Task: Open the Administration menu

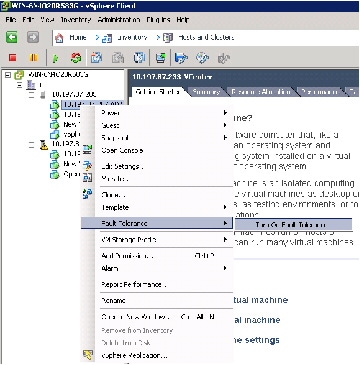Action: [x=119, y=20]
